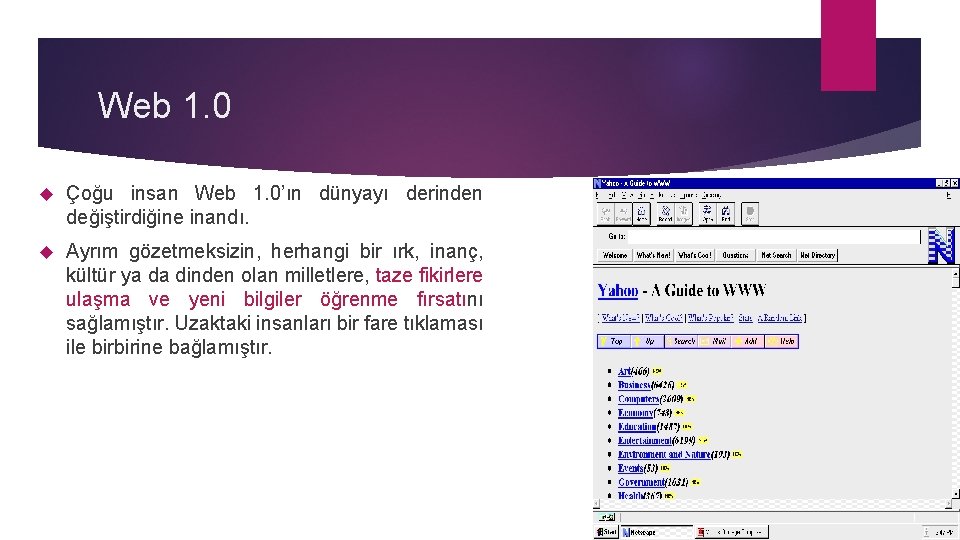This screenshot has height=540, width=960.
Task: Click into the Go to address field
Action: (774, 236)
